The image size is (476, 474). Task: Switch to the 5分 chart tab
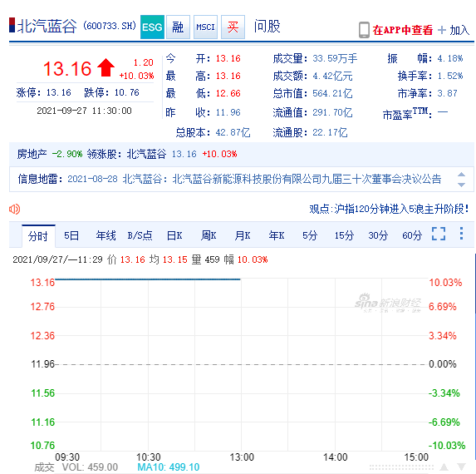(x=310, y=235)
